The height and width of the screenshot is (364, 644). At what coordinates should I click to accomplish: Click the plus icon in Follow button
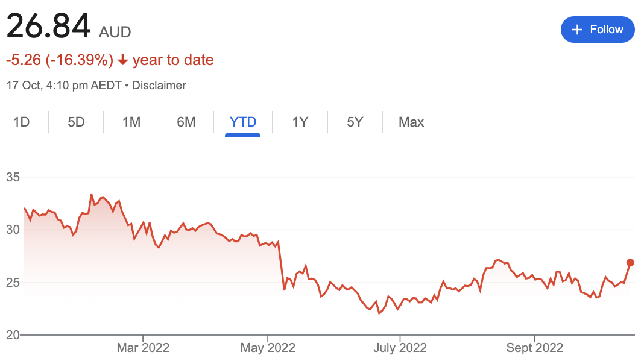(577, 30)
